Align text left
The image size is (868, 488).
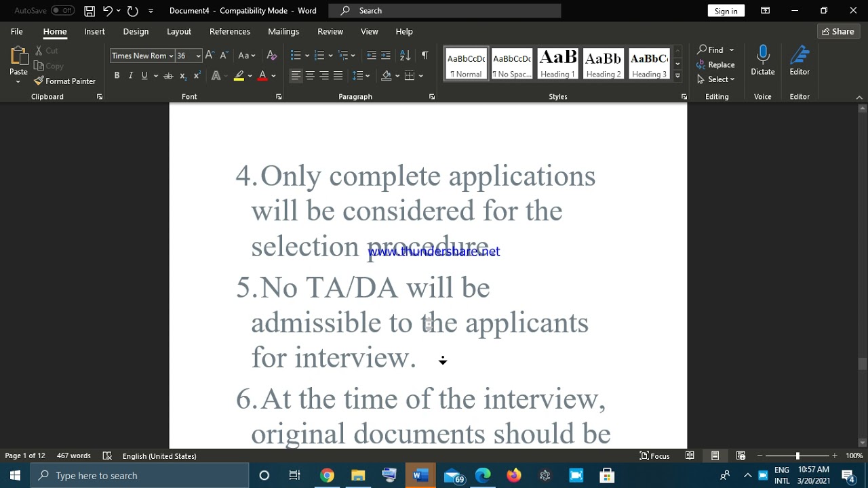tap(296, 76)
